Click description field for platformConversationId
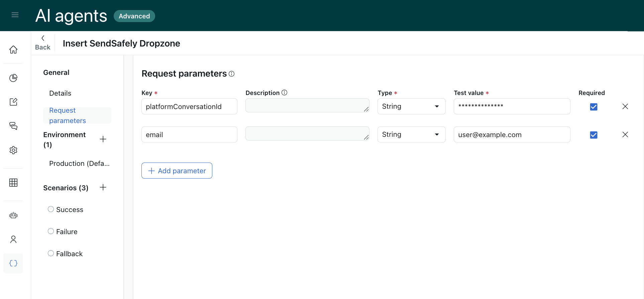This screenshot has height=299, width=644. click(307, 105)
